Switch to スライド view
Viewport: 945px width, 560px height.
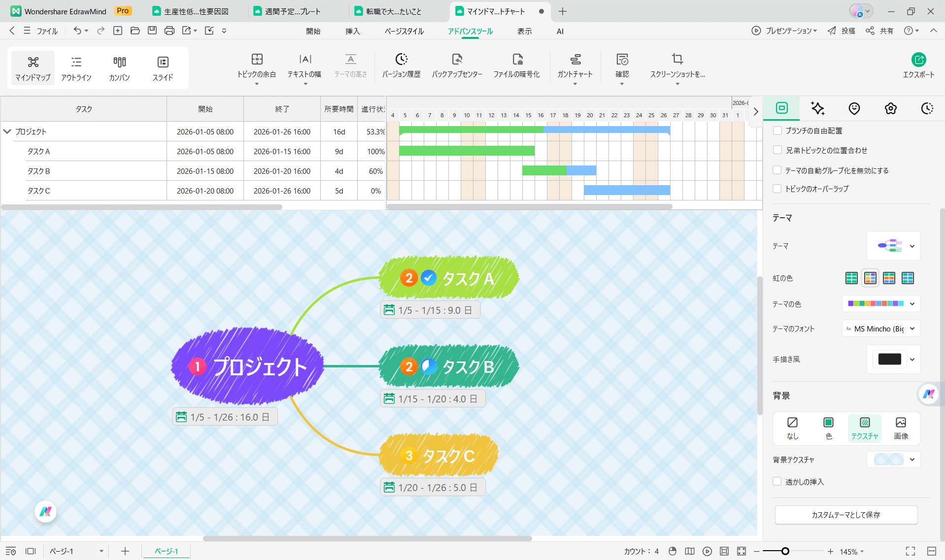coord(163,67)
